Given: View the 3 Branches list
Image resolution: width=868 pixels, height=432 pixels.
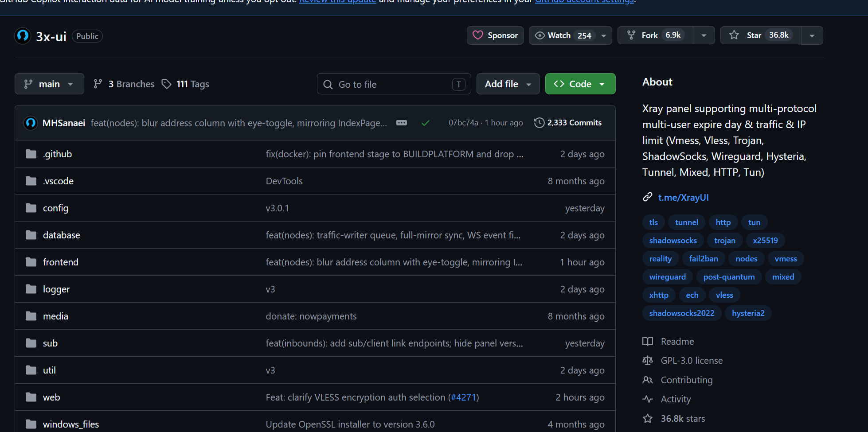Looking at the screenshot, I should [124, 84].
